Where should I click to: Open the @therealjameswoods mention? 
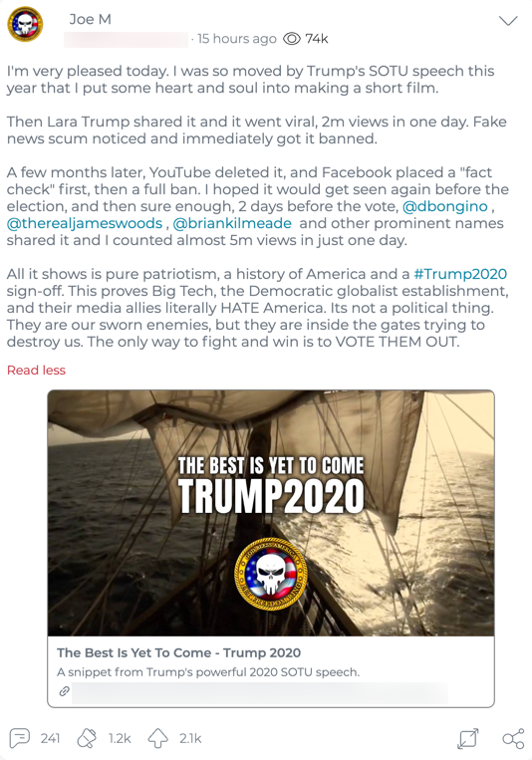click(x=85, y=223)
